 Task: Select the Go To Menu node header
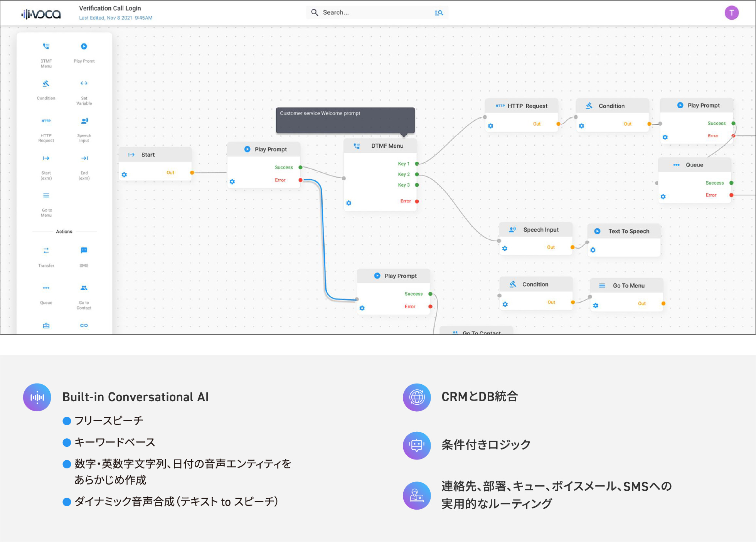click(x=627, y=285)
